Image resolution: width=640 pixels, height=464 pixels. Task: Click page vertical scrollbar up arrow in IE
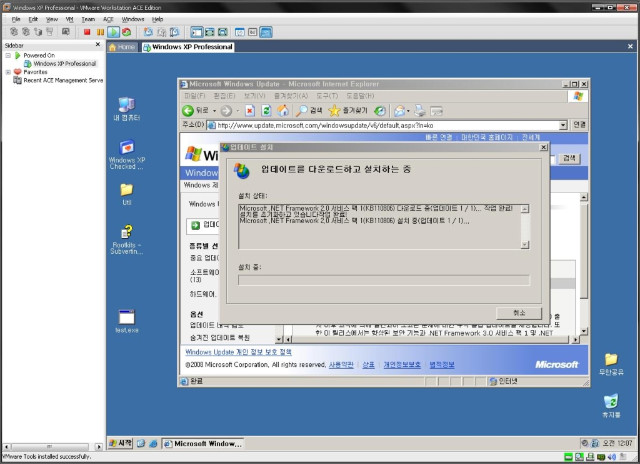coord(584,197)
